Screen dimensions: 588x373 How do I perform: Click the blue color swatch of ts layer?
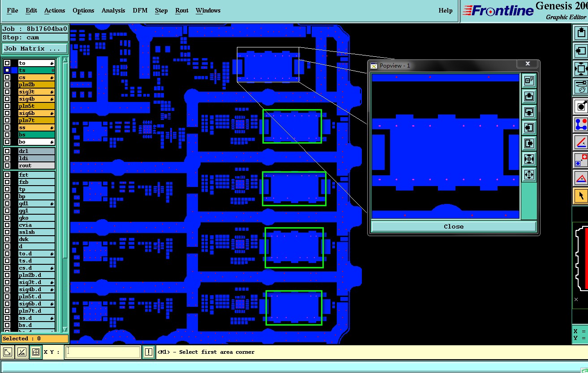click(14, 70)
